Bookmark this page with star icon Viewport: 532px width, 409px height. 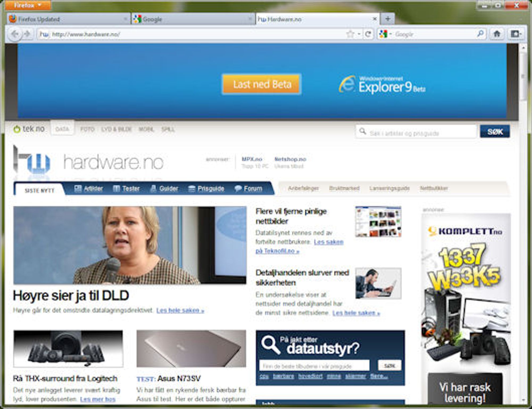[x=350, y=34]
